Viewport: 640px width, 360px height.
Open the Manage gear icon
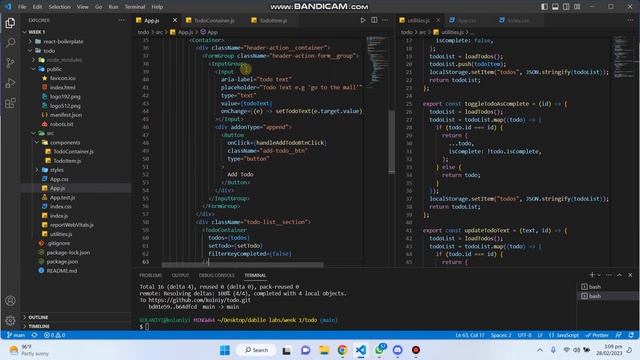point(10,320)
